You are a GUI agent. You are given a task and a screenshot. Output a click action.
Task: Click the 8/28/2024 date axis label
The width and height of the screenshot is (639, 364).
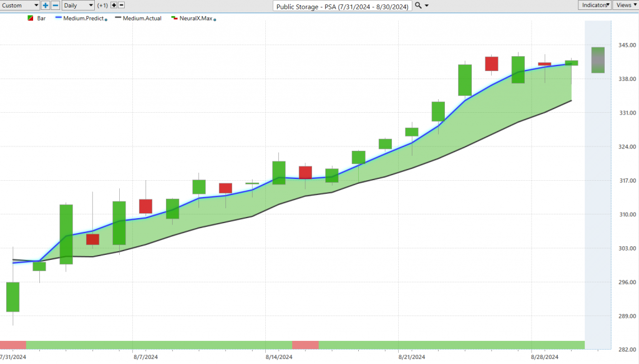point(545,357)
